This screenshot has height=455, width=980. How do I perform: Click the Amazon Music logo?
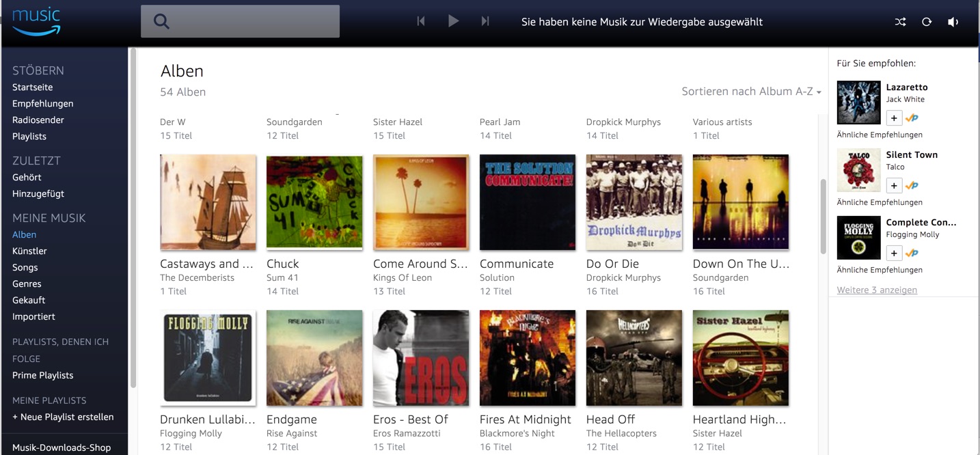click(x=36, y=22)
